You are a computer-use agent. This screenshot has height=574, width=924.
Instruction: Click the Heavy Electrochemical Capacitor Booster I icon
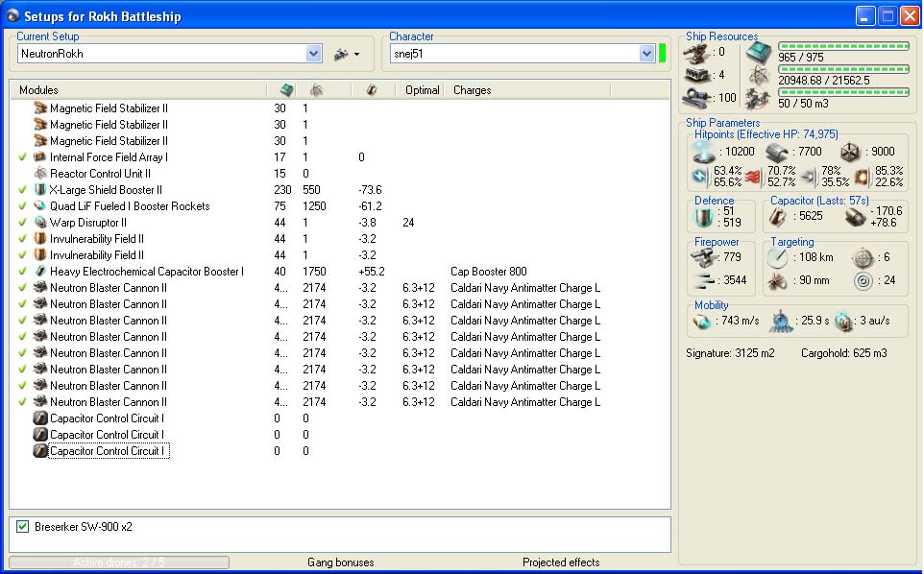point(40,272)
